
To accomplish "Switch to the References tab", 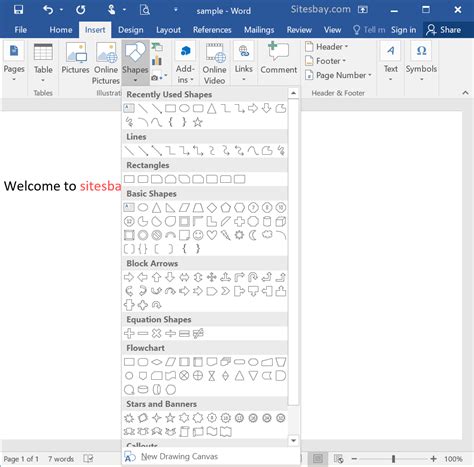I will [x=212, y=30].
